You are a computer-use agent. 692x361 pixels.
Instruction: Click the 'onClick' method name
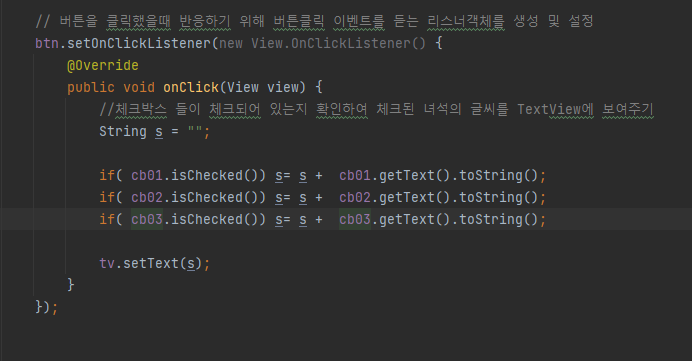(191, 87)
